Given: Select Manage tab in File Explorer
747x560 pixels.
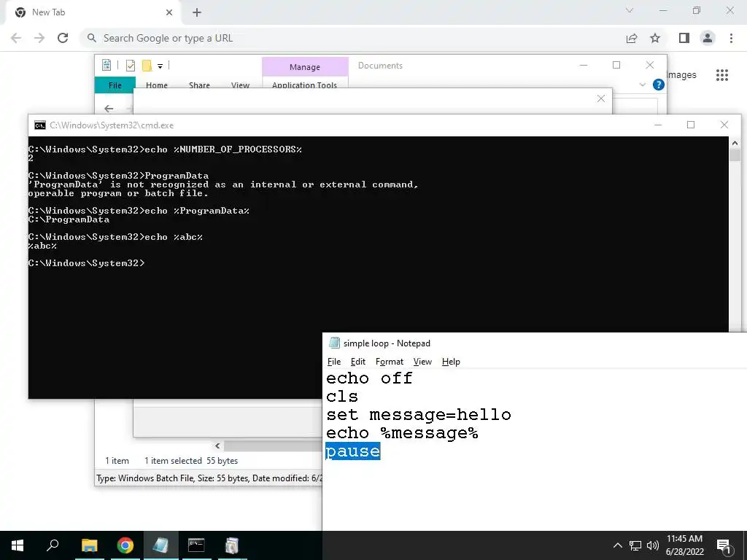Looking at the screenshot, I should pos(305,67).
